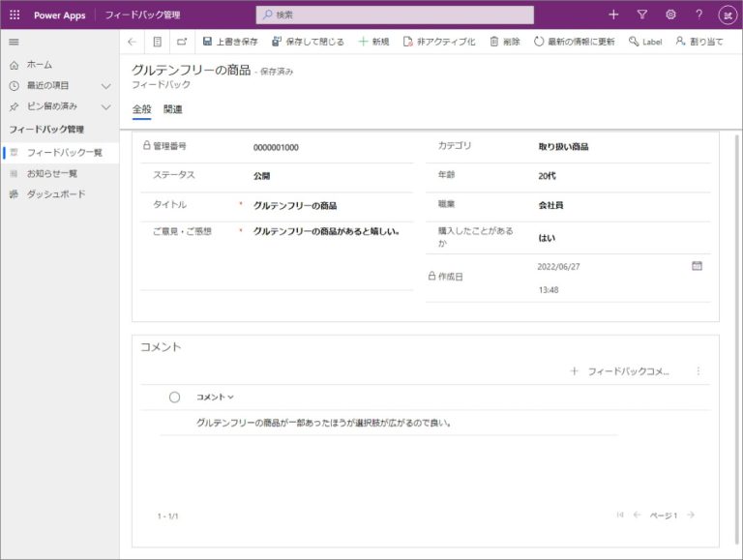
Task: Switch to the 関連 tab
Action: coord(173,109)
